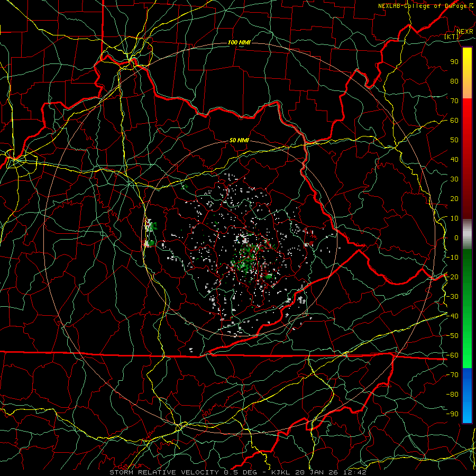Viewport: 476px width, 476px height.
Task: Click the gray zero-velocity segment of color bar
Action: 467,234
